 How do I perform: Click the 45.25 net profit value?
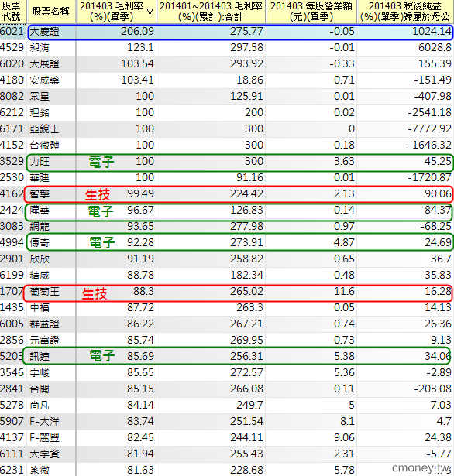coord(438,161)
